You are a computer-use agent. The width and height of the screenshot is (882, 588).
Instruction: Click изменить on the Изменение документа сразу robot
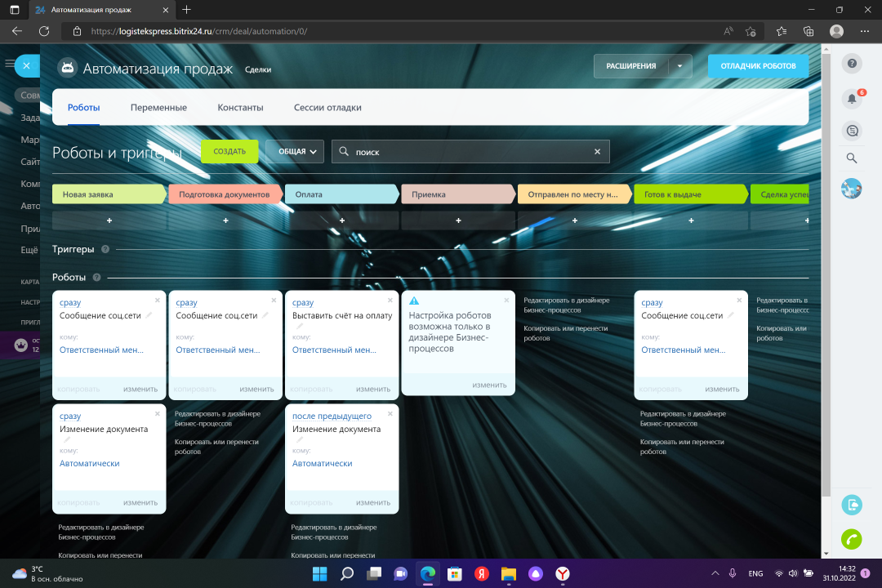click(x=140, y=502)
